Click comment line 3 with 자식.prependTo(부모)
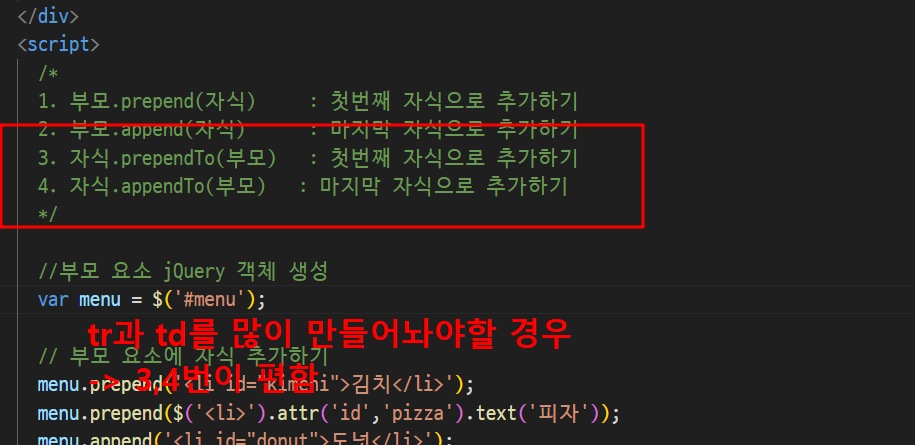Image resolution: width=915 pixels, height=445 pixels. (x=308, y=158)
